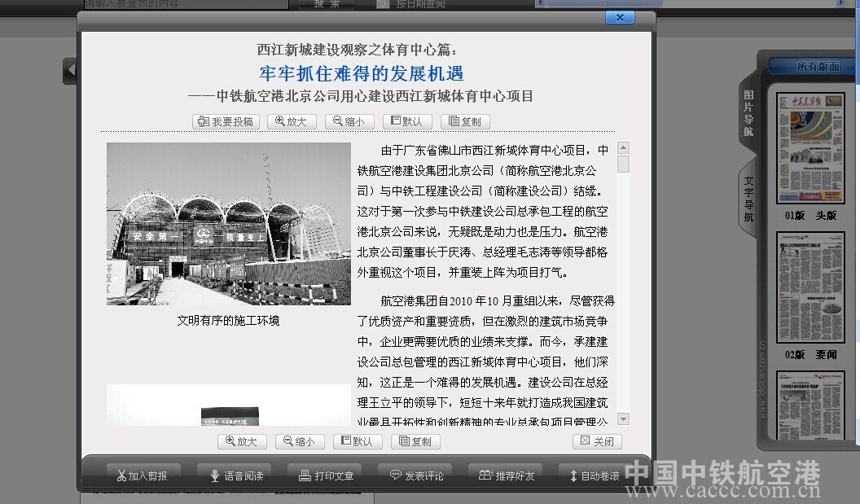860x504 pixels.
Task: Select the 所有版面 all pages header
Action: tap(818, 67)
